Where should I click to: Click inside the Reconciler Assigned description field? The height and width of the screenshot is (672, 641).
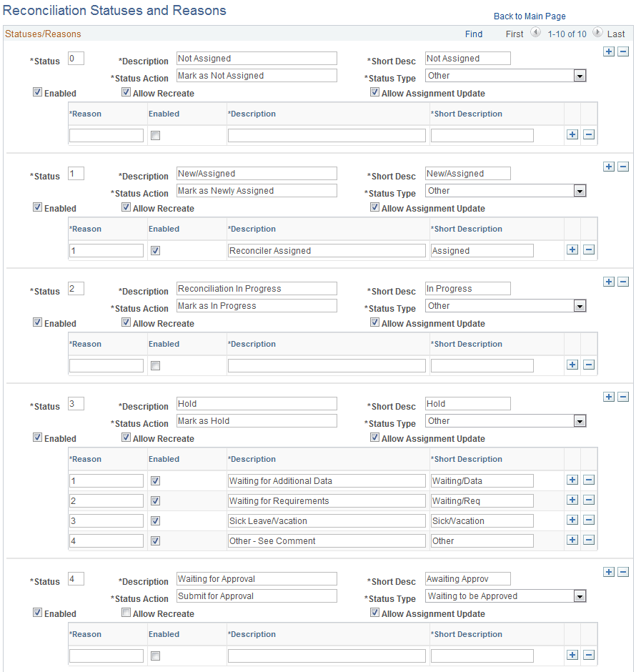pyautogui.click(x=326, y=250)
